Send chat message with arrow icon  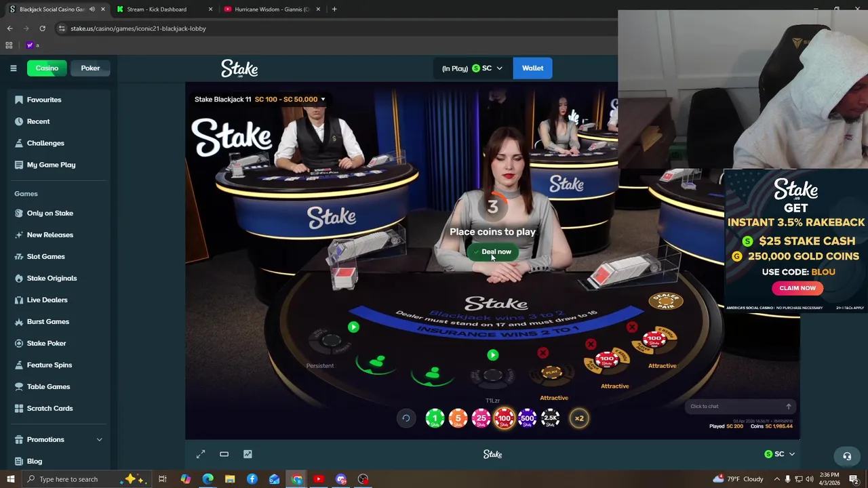[788, 406]
